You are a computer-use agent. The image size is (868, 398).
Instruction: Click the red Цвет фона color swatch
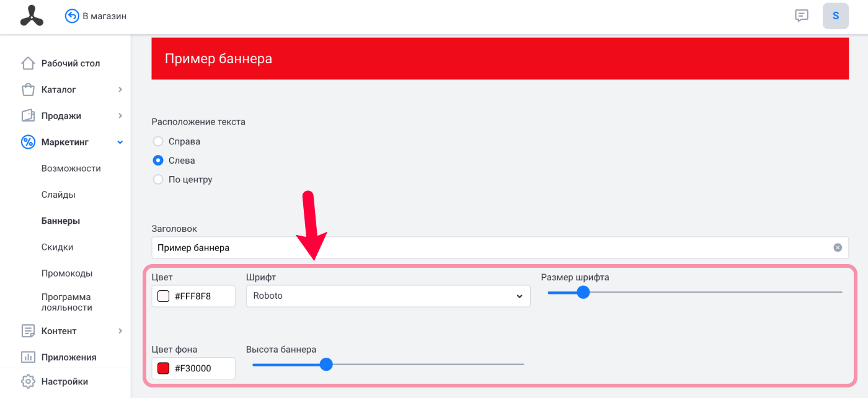coord(163,368)
